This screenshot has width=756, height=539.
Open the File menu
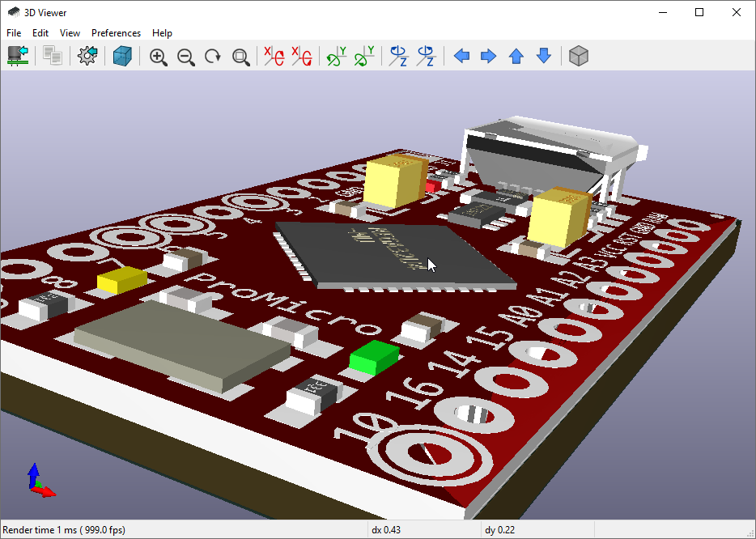pos(14,33)
